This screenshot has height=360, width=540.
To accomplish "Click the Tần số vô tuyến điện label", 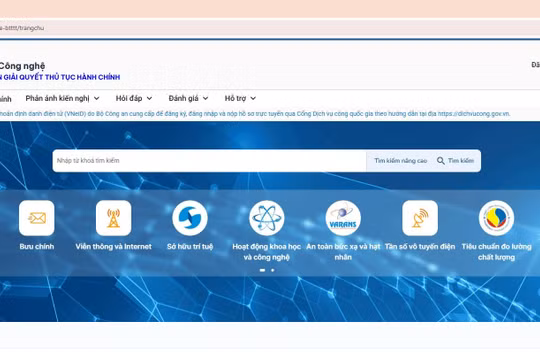I will (420, 247).
